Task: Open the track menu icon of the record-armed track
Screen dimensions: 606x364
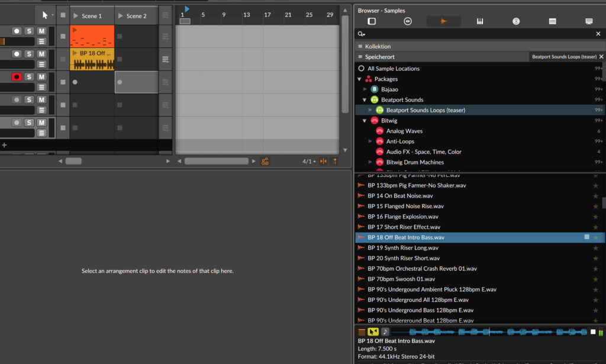Action: coord(41,88)
